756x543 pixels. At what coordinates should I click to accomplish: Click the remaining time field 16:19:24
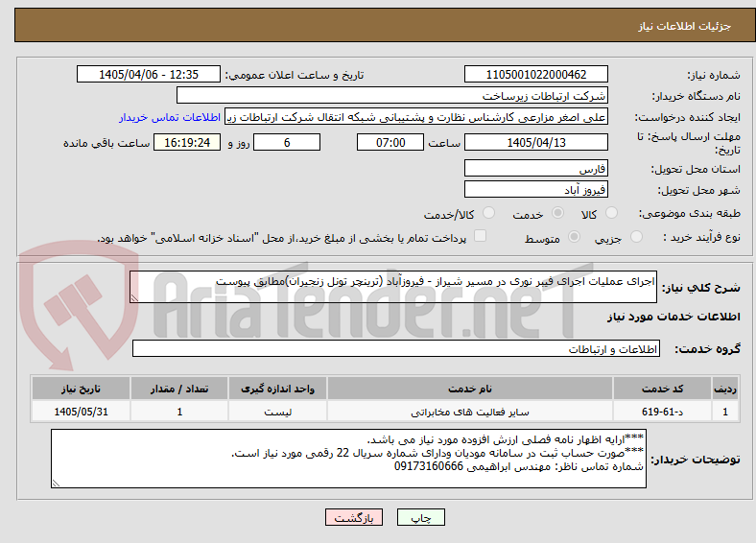(x=187, y=142)
